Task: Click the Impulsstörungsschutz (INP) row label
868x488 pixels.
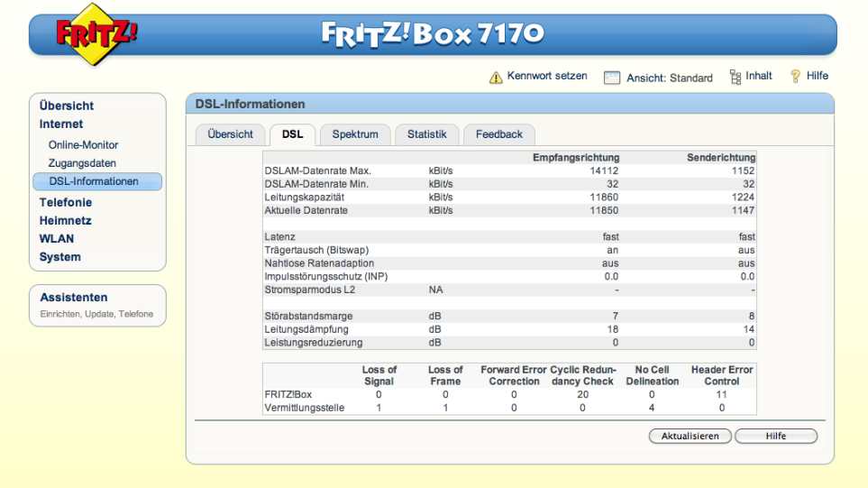Action: point(326,277)
